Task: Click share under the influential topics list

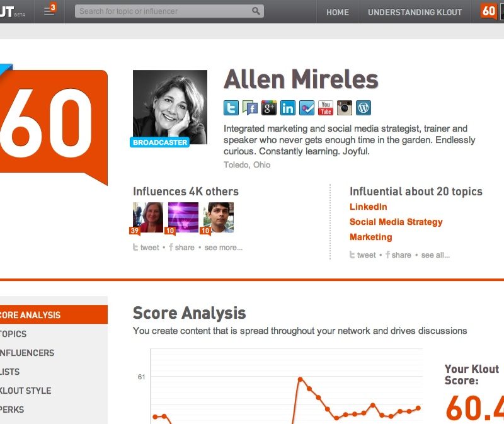Action: [398, 255]
